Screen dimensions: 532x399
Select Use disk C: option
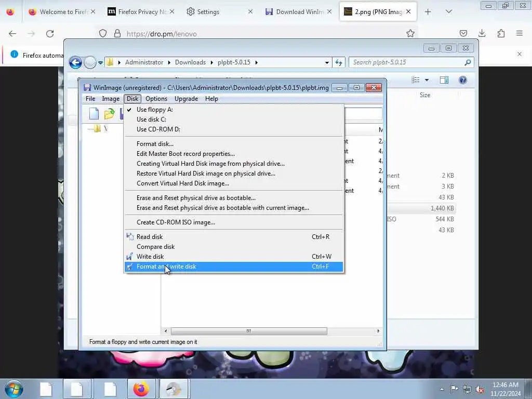click(x=233, y=119)
